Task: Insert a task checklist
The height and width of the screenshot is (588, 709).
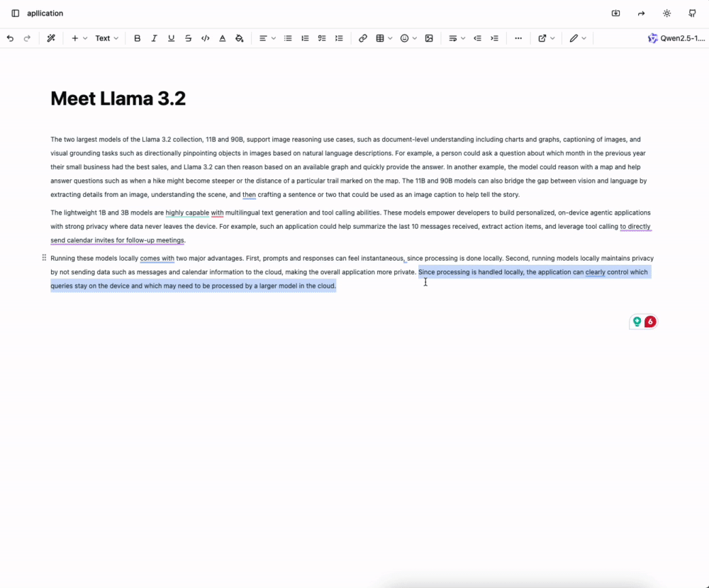Action: click(322, 38)
